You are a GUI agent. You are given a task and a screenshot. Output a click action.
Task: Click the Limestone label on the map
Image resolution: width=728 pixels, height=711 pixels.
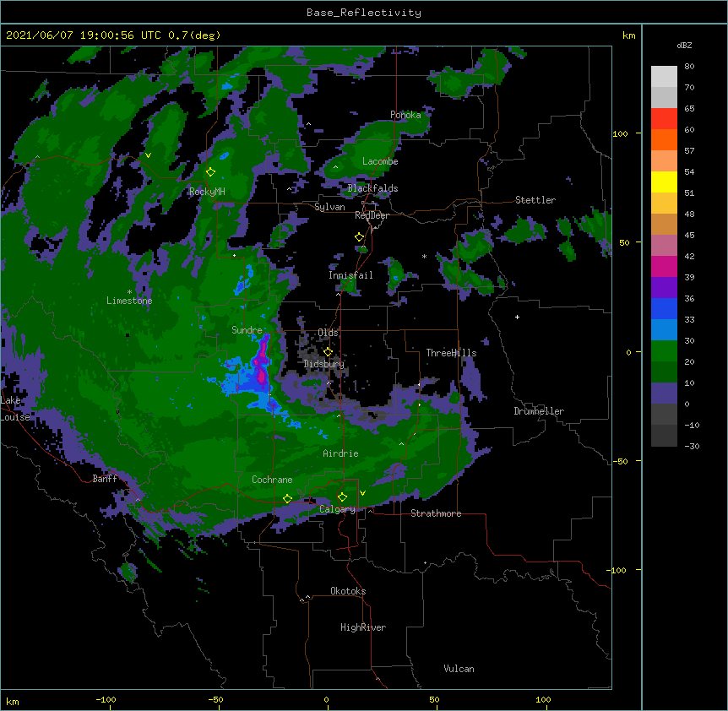tap(129, 301)
